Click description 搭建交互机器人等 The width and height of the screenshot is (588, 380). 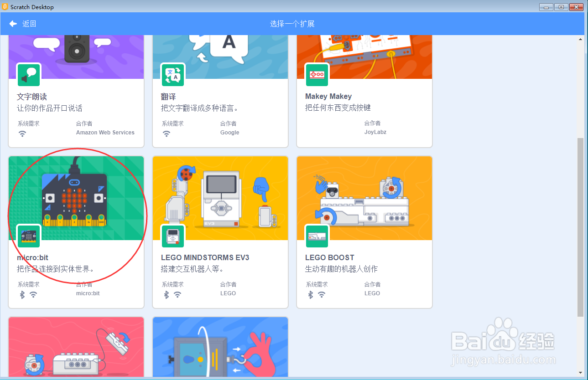coord(192,269)
